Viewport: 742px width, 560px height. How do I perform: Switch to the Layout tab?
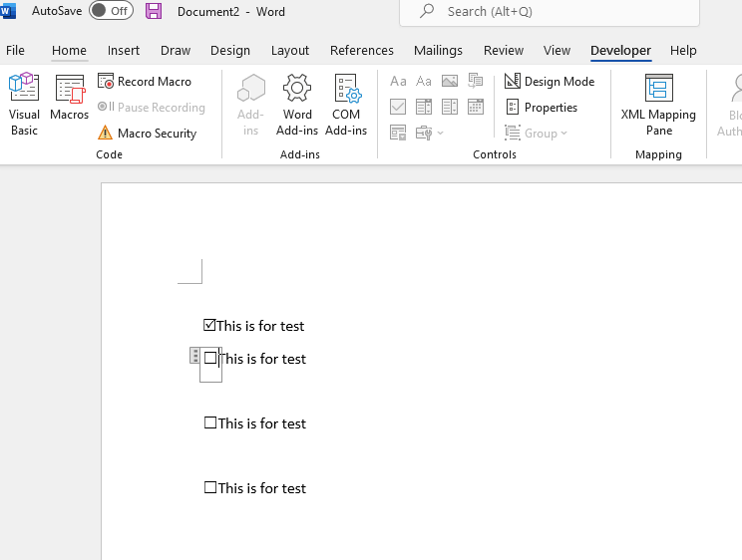point(290,50)
